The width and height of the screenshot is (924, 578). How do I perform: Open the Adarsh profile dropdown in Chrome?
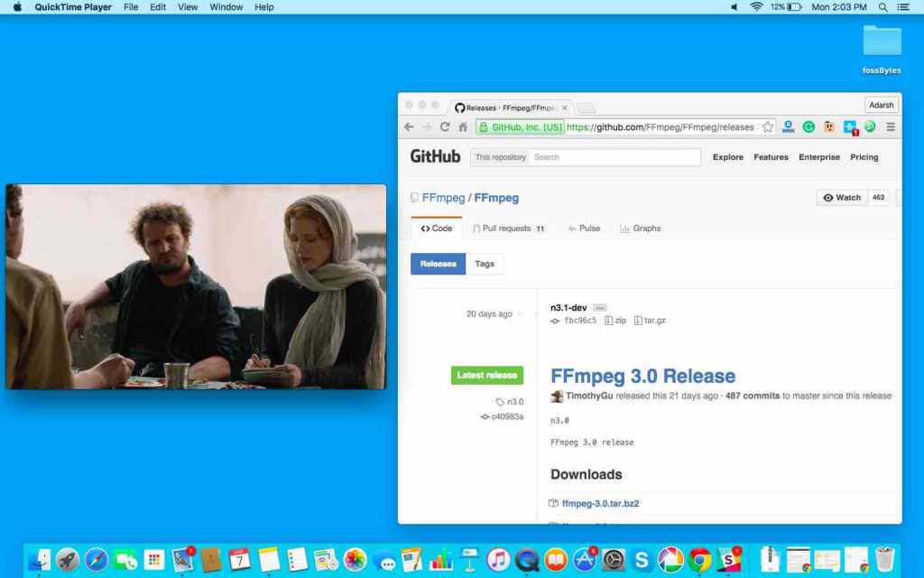[x=881, y=104]
